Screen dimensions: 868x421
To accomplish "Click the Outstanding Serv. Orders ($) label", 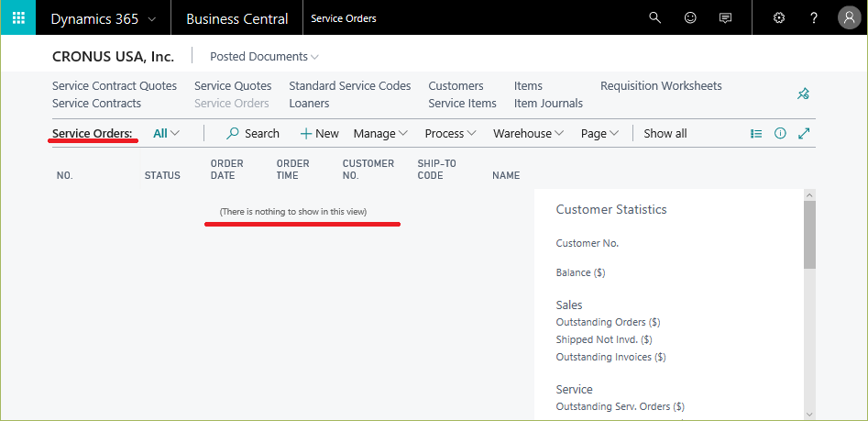I will coord(620,406).
